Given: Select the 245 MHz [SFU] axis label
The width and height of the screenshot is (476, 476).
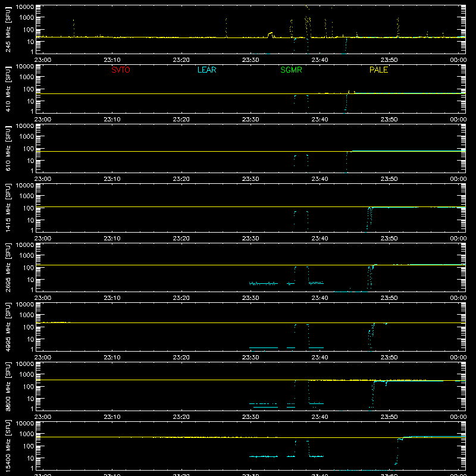Looking at the screenshot, I should pyautogui.click(x=8, y=29).
